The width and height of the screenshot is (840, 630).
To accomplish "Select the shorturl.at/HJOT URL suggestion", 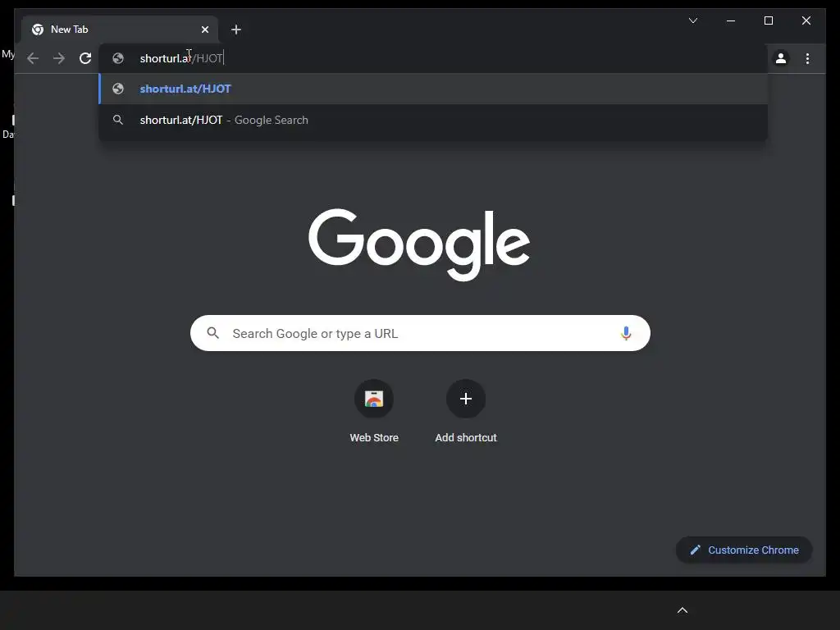I will 433,89.
